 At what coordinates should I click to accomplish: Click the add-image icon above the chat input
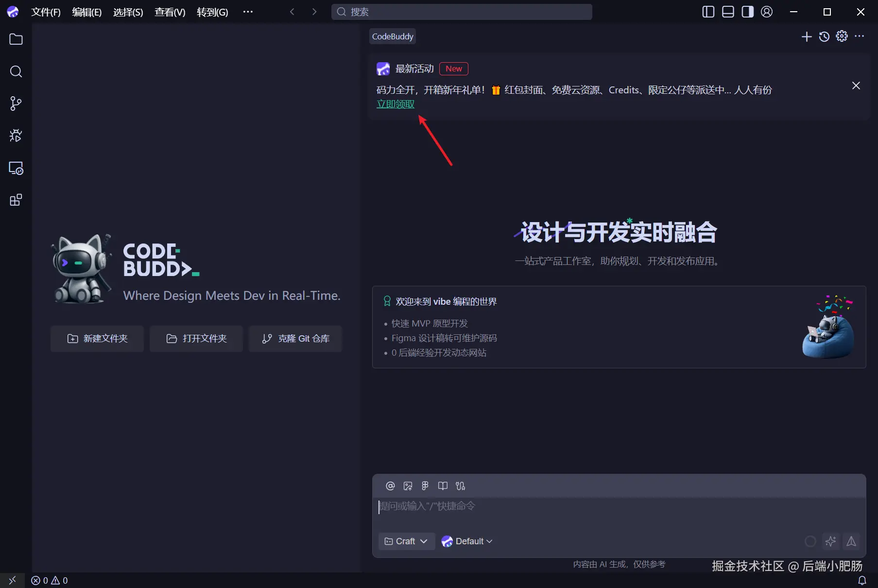coord(408,486)
